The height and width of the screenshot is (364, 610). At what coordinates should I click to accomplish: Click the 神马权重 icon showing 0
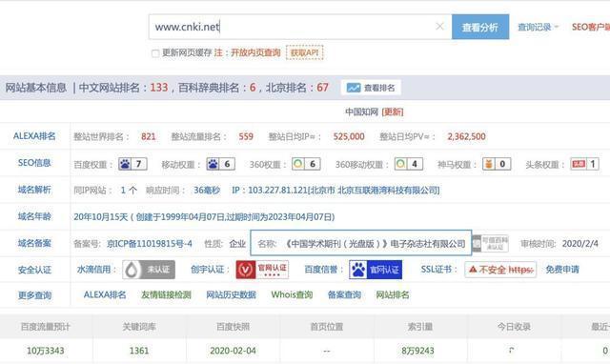(497, 164)
